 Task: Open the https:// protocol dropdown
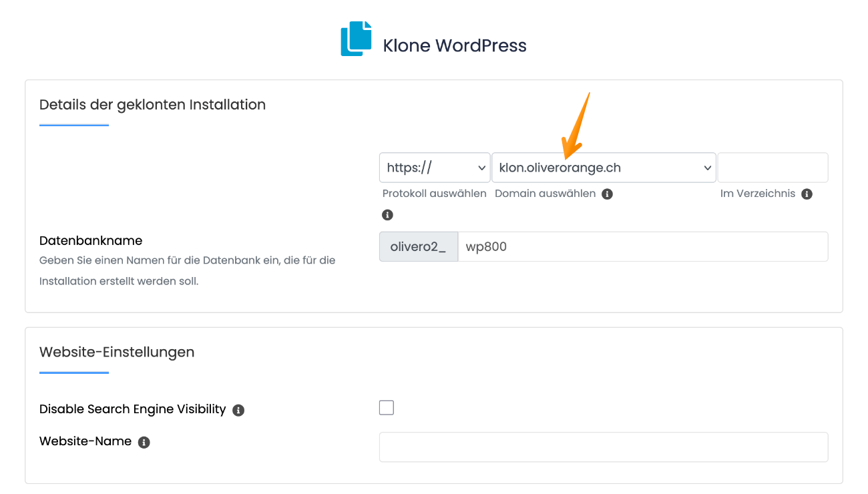point(435,168)
